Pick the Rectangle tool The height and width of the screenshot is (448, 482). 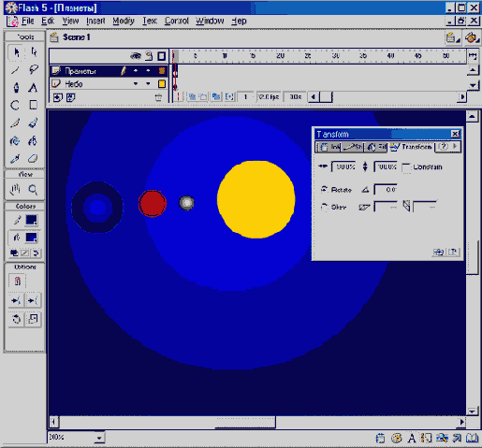pos(33,105)
